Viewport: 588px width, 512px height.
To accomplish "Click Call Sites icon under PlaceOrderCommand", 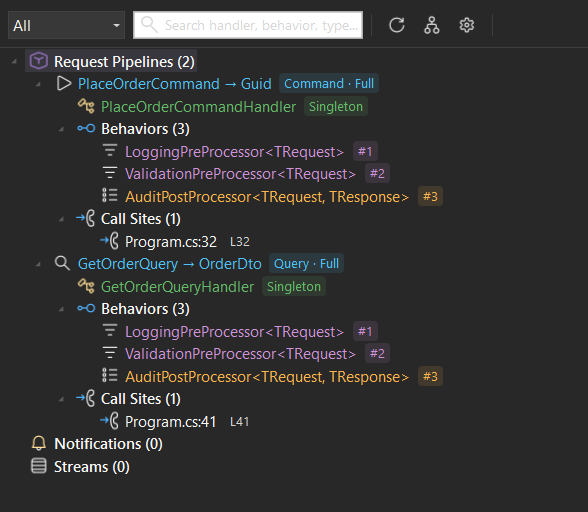I will [86, 218].
